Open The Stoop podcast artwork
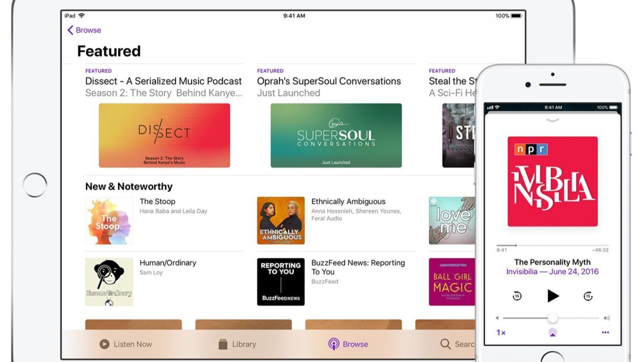The height and width of the screenshot is (362, 644). pos(109,220)
